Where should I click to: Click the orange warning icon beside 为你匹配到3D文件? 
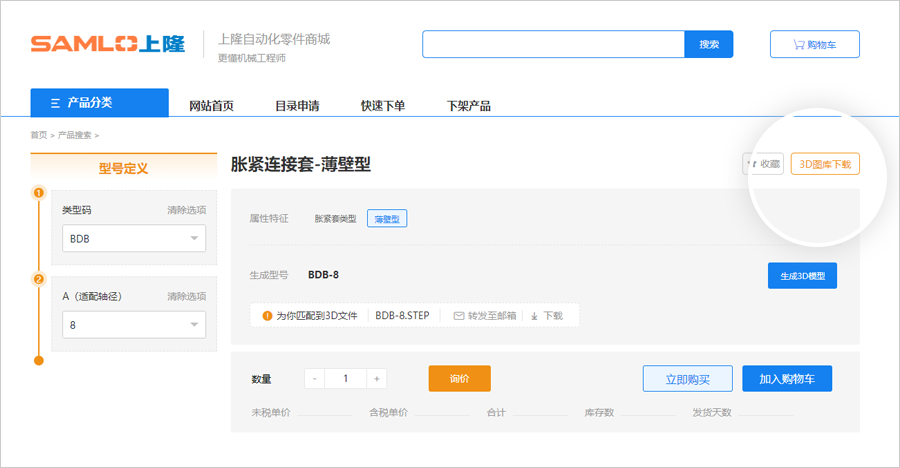267,315
